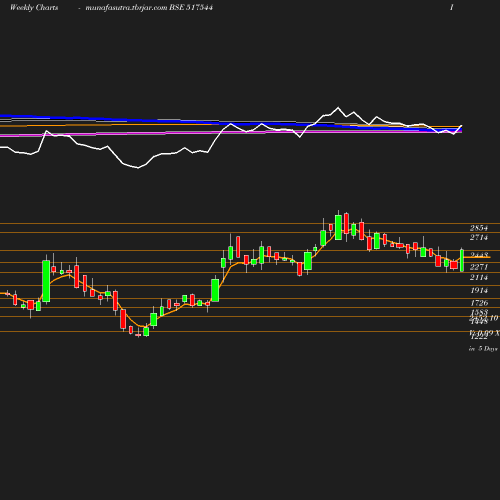
Task: Click the tall green candle at far right
Action: tap(462, 260)
